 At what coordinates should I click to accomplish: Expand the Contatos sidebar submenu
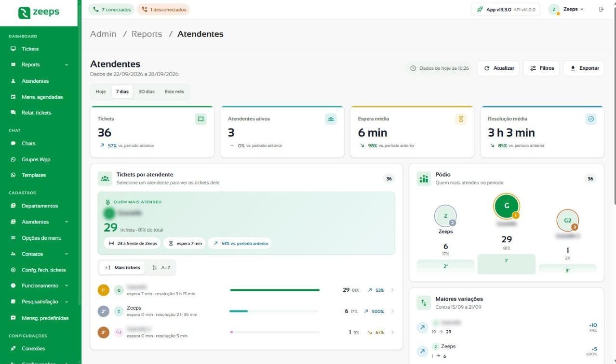[x=67, y=254]
